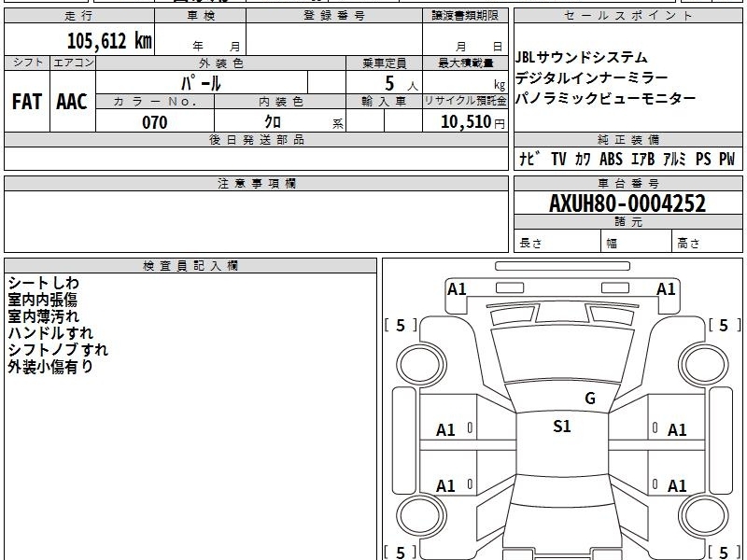Click the mileage value 105,612 km

[109, 40]
